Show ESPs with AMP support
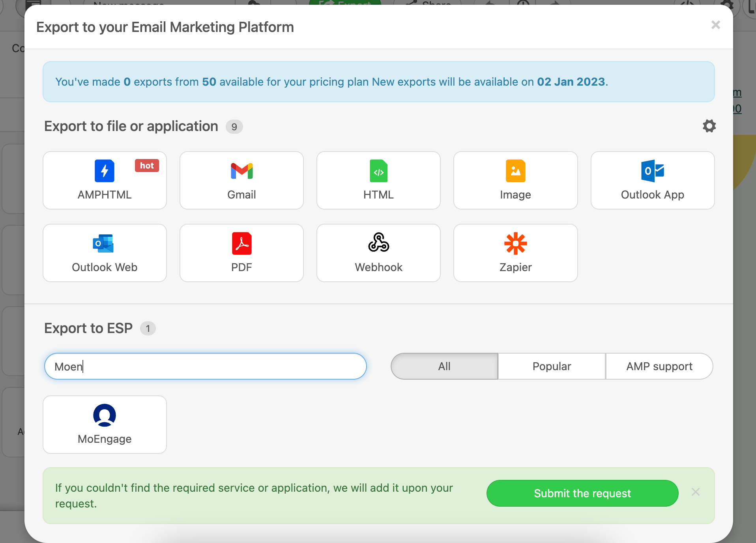 pyautogui.click(x=659, y=366)
